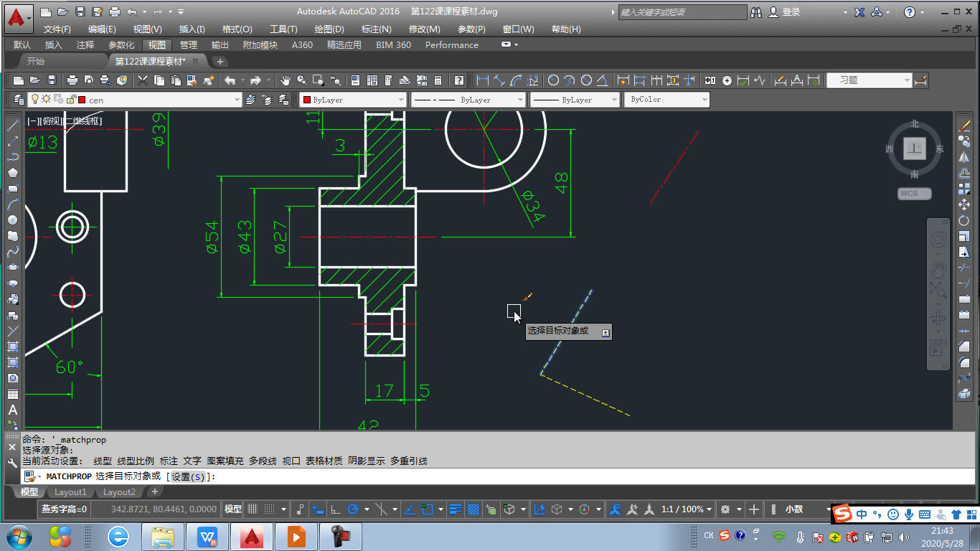The width and height of the screenshot is (980, 551).
Task: Toggle the drawing grid display
Action: (252, 509)
